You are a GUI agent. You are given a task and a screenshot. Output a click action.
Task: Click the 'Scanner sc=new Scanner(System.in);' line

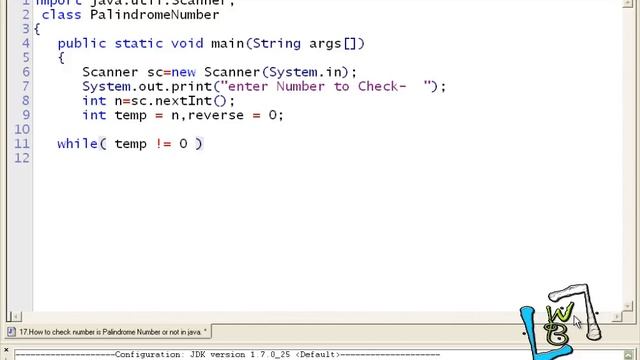220,72
